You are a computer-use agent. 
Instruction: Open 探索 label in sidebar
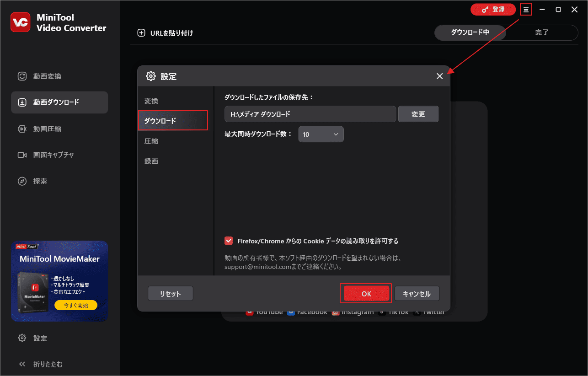(40, 181)
